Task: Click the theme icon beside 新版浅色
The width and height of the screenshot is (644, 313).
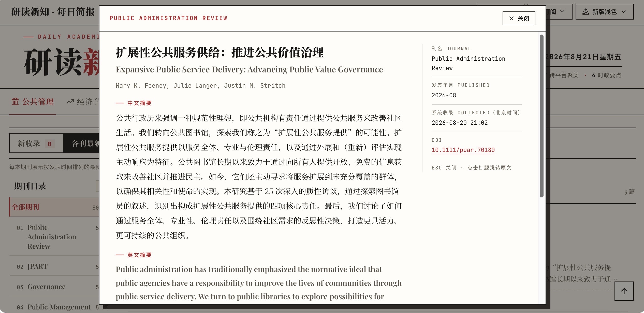Action: pyautogui.click(x=586, y=12)
